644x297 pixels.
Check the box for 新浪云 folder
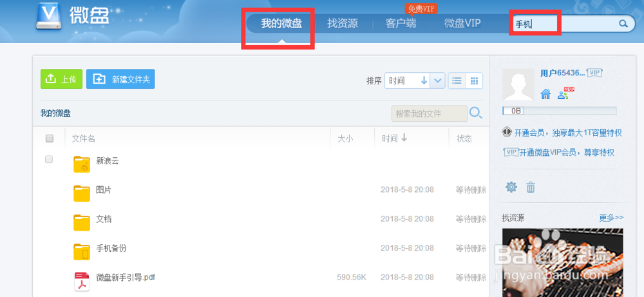click(49, 159)
